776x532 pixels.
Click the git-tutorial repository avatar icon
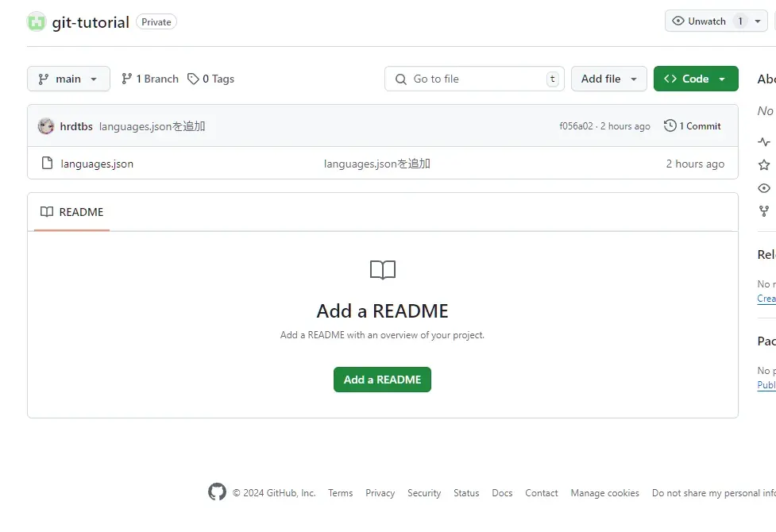(x=36, y=21)
